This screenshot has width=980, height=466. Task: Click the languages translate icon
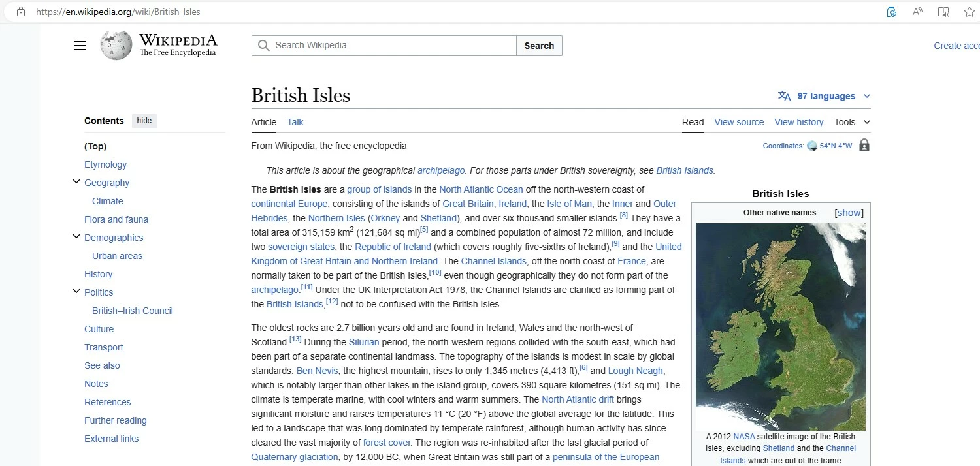tap(785, 96)
